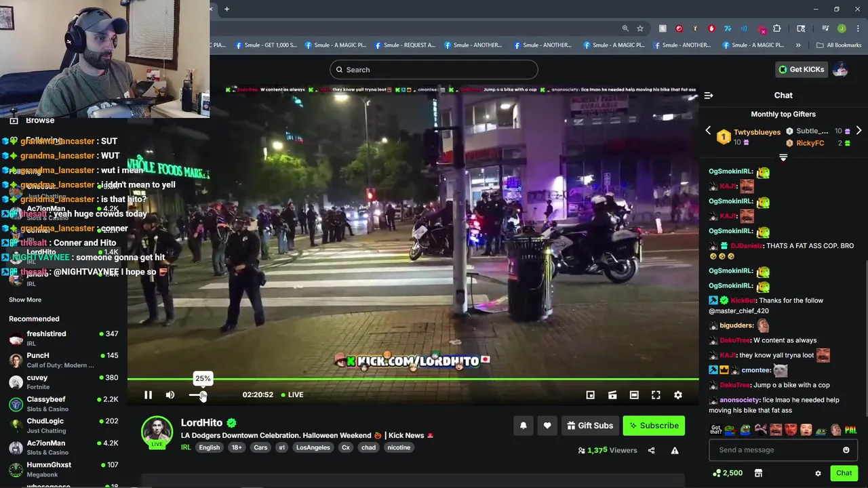Viewport: 868px width, 488px height.
Task: Collapse the top gifters section
Action: [x=783, y=158]
